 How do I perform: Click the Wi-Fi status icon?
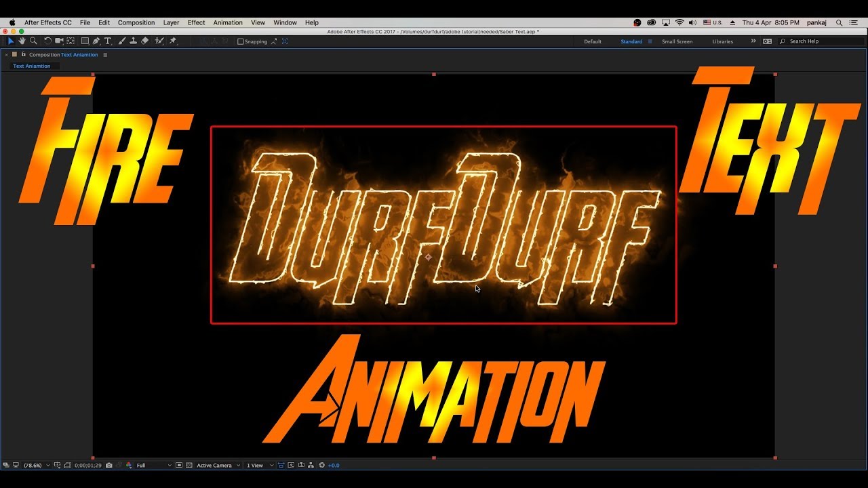pos(680,22)
